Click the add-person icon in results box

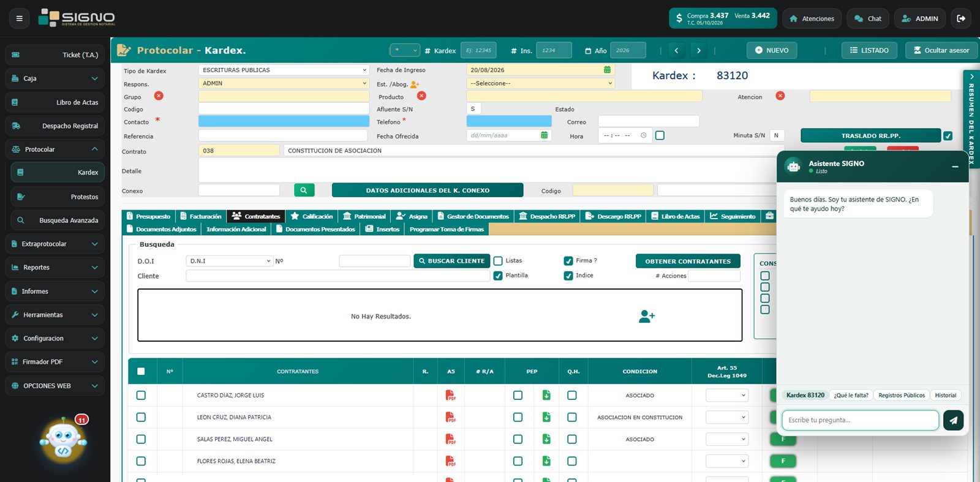coord(647,316)
